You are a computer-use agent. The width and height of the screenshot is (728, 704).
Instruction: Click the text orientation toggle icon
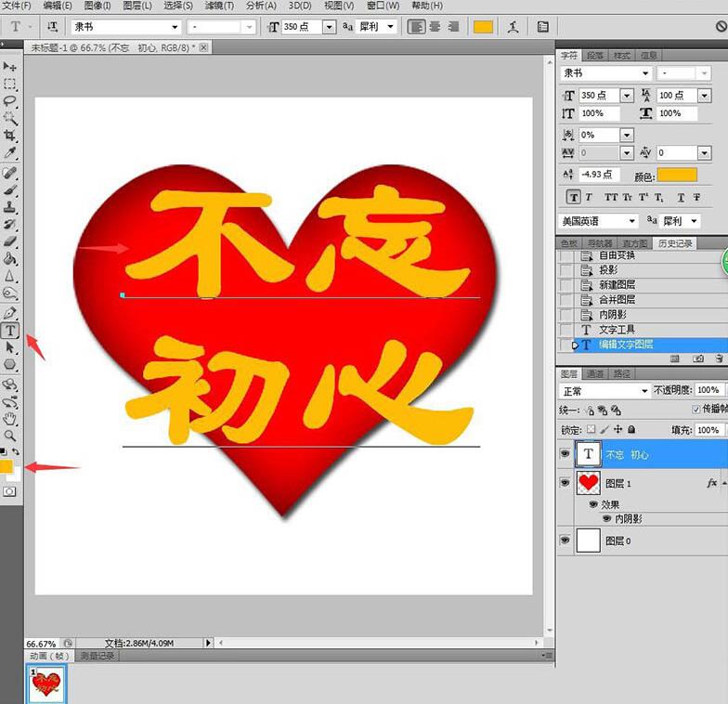point(52,27)
